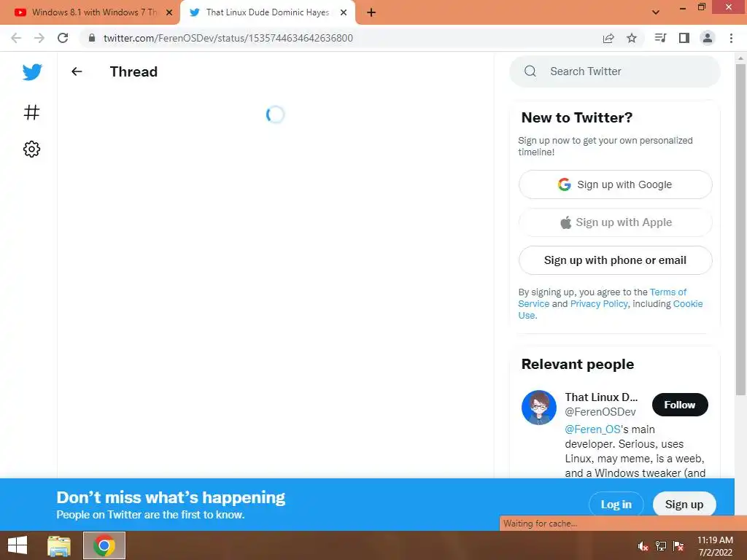Screen dimensions: 747x560
Task: Click the page vertical scrollbar
Action: (740, 228)
